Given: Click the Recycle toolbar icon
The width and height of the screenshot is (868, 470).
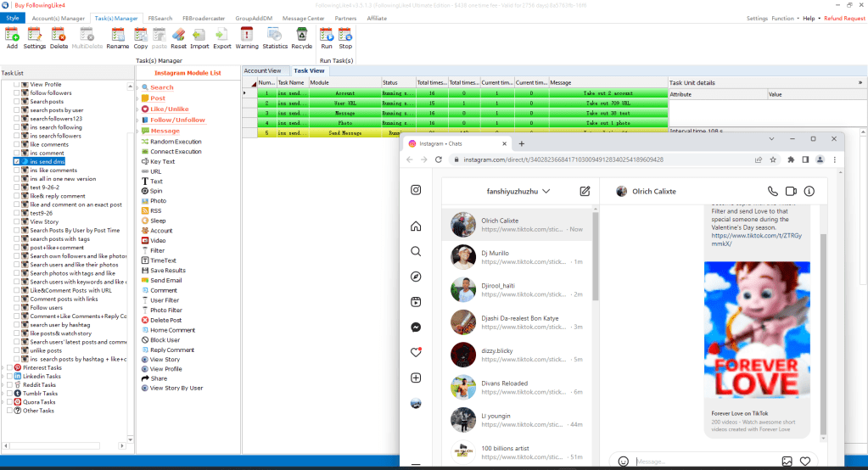Looking at the screenshot, I should pyautogui.click(x=301, y=38).
